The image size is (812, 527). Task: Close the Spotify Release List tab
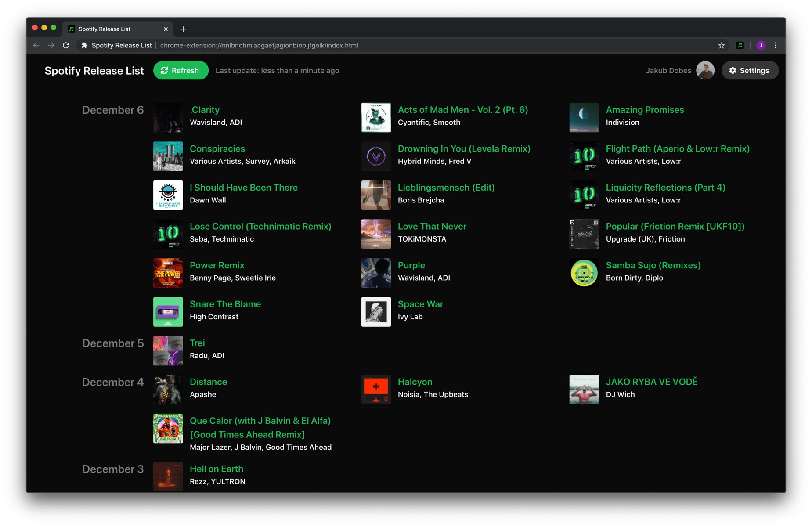[x=166, y=29]
